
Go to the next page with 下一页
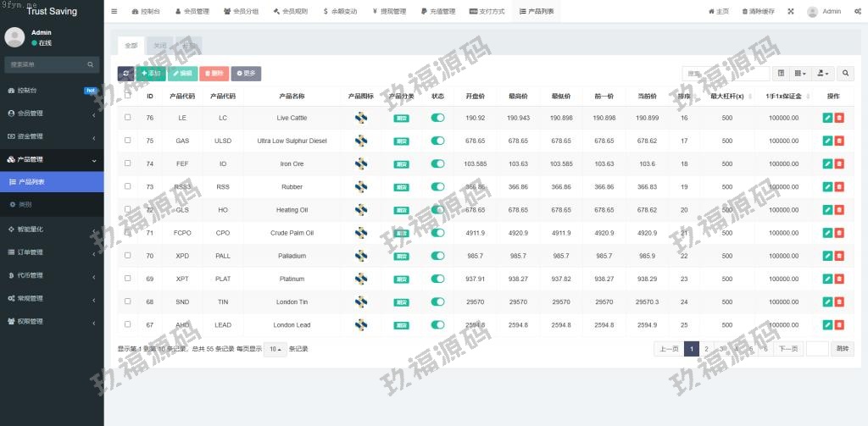point(788,349)
